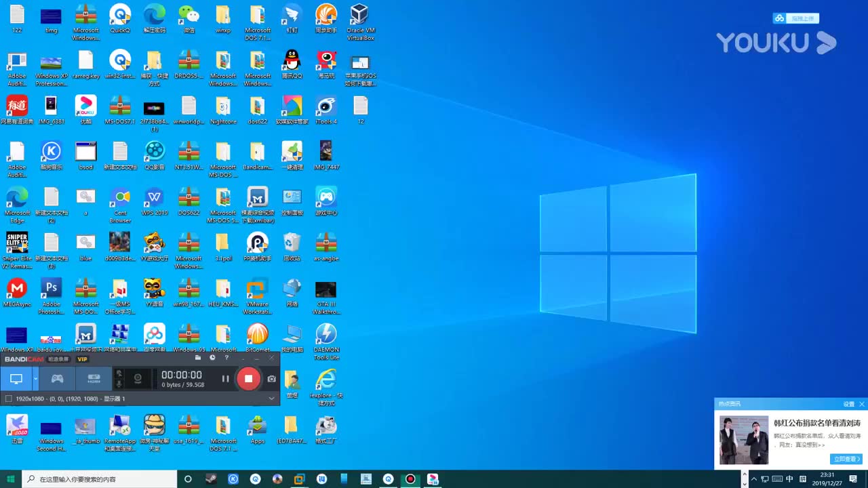Enable the recording region checkbox in Bandicam
Image resolution: width=868 pixels, height=488 pixels.
[x=7, y=398]
